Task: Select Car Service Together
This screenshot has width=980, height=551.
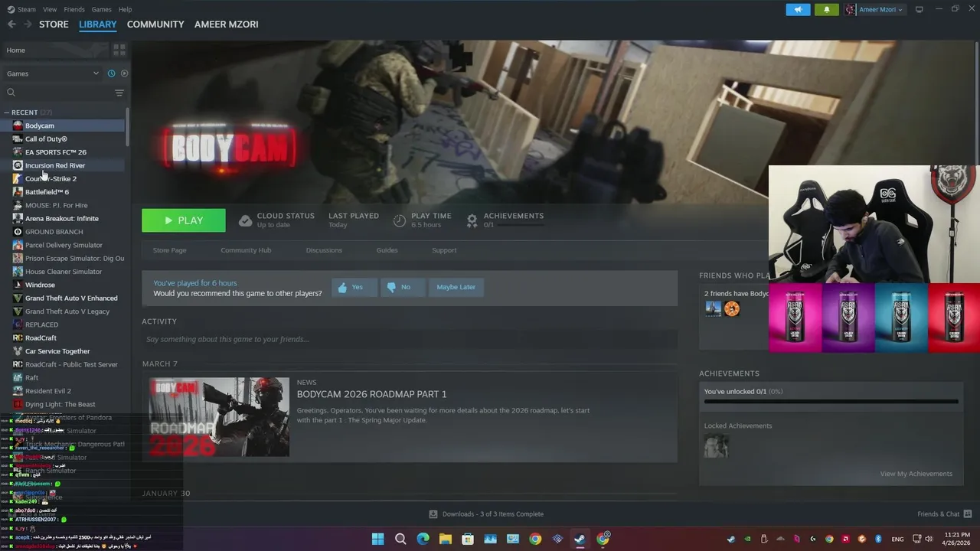Action: coord(63,351)
